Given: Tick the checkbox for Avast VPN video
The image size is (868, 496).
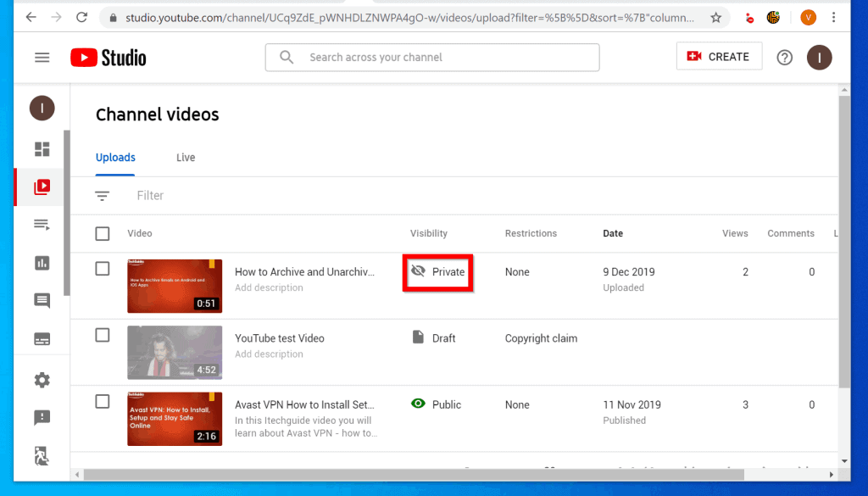Looking at the screenshot, I should [x=103, y=401].
